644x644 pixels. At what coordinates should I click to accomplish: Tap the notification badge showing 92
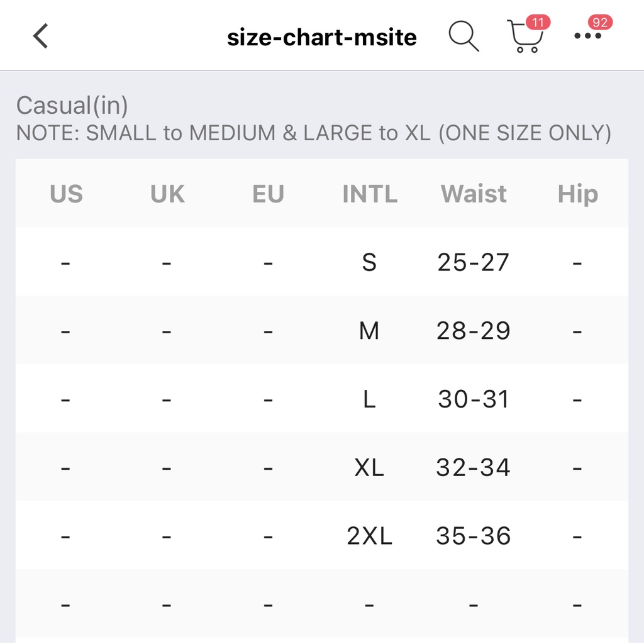600,23
